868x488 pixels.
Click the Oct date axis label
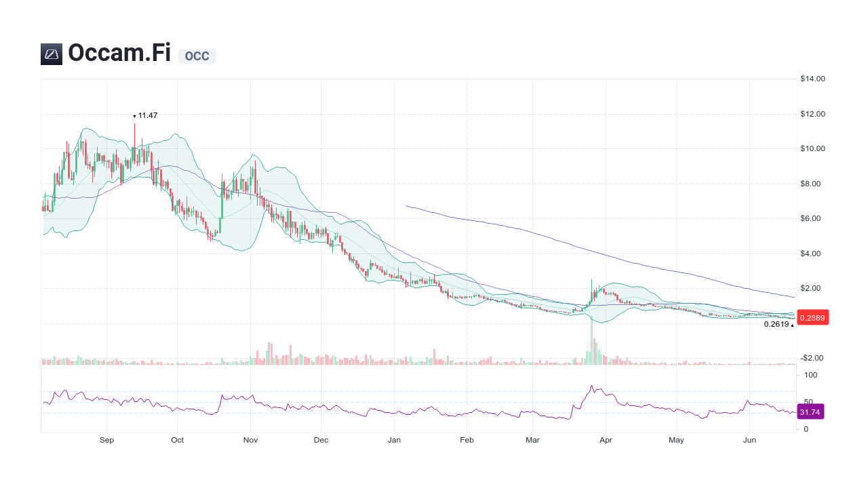point(178,440)
